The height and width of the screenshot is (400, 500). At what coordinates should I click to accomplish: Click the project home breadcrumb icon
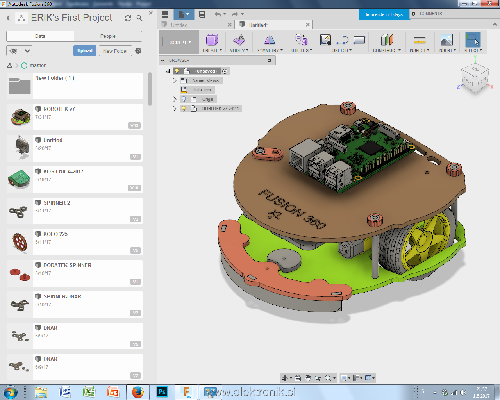[x=9, y=66]
